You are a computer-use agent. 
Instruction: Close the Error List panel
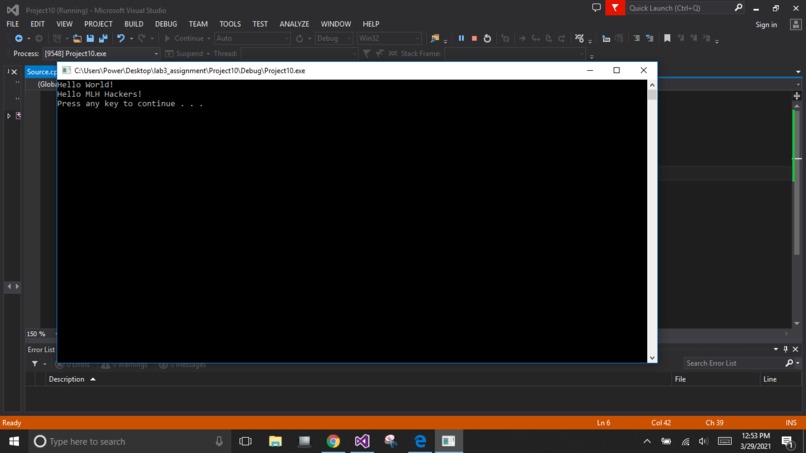click(795, 350)
